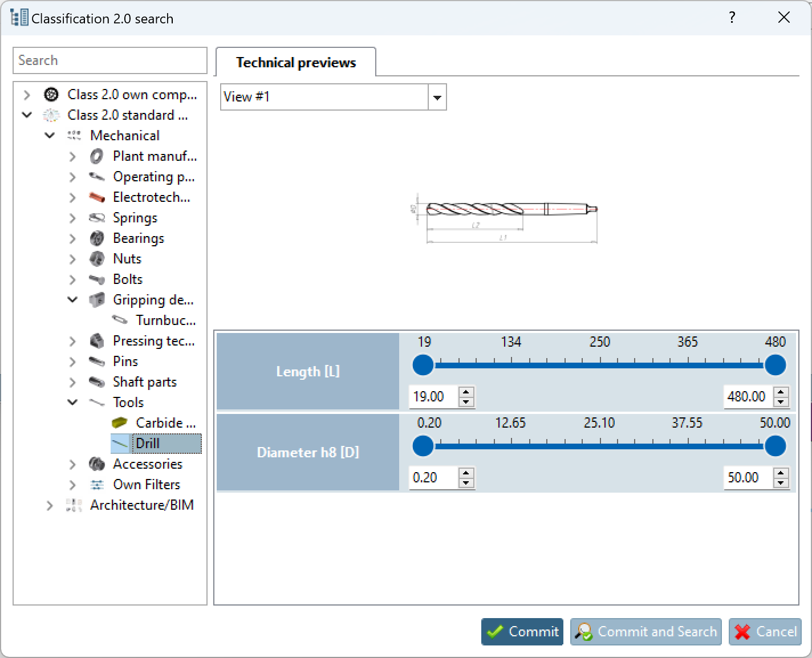This screenshot has width=812, height=658.
Task: Collapse the Tools branch
Action: pos(72,402)
